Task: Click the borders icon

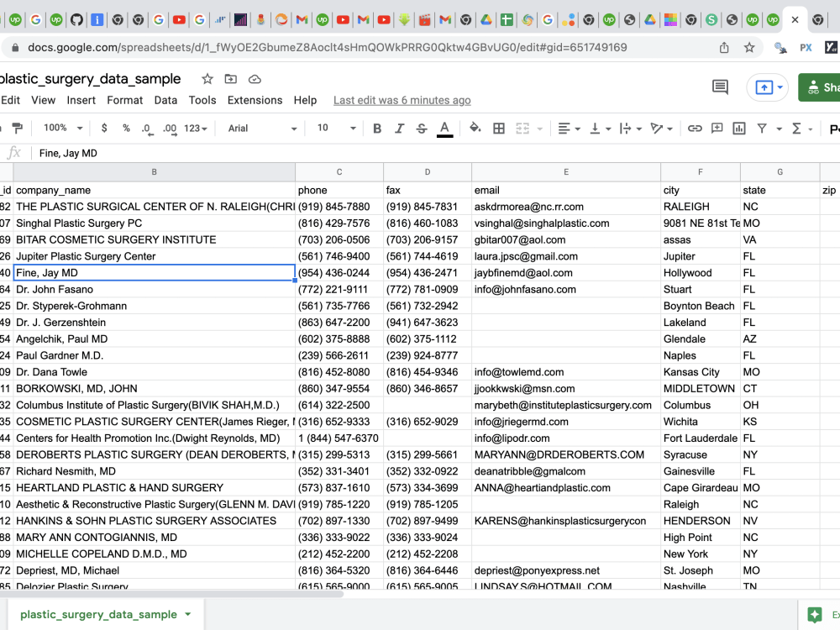Action: [x=499, y=128]
